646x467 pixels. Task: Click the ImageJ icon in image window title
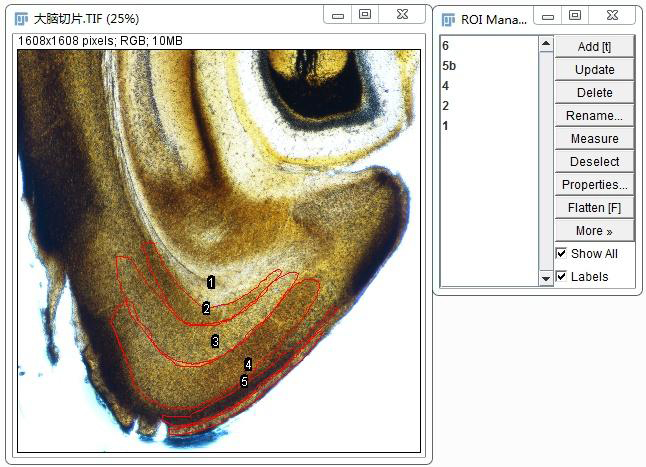(x=21, y=18)
